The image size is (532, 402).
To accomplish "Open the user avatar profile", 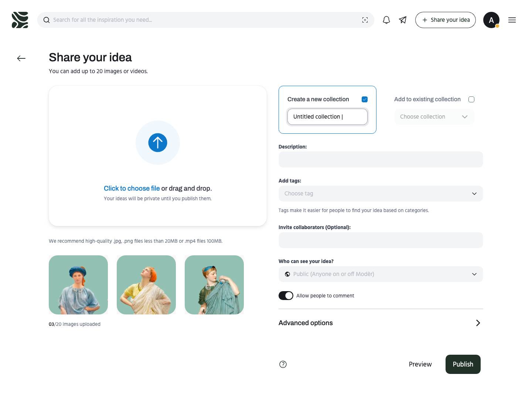I will point(491,20).
